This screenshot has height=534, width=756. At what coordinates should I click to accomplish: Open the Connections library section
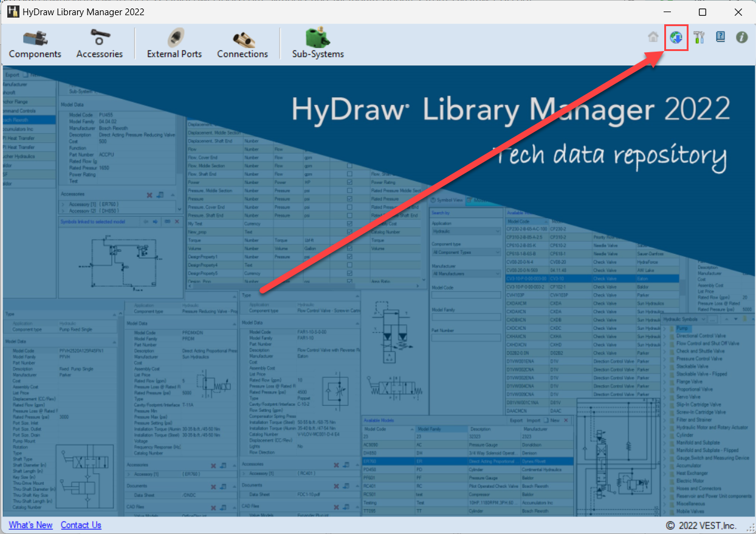click(x=242, y=44)
